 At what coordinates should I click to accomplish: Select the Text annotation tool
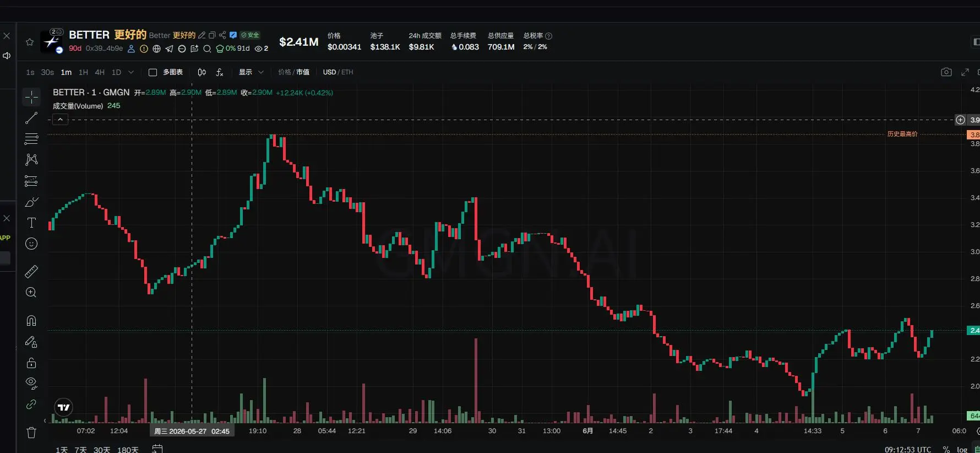(x=31, y=223)
